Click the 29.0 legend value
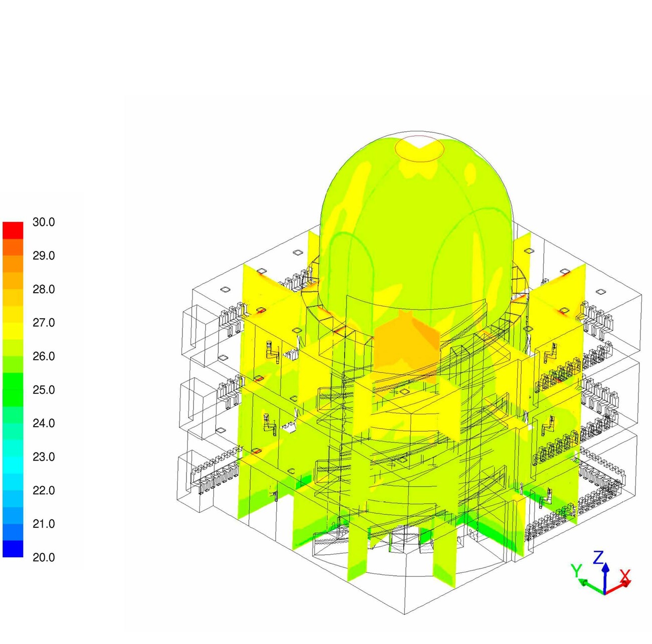Screen dimensions: 652x644 click(x=44, y=256)
